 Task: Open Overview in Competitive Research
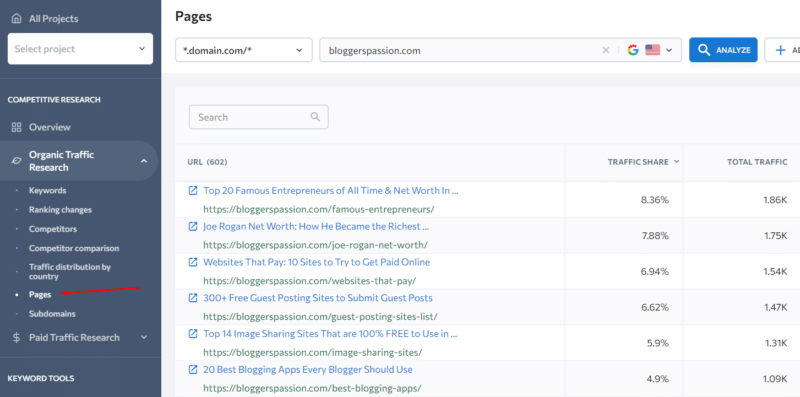49,127
